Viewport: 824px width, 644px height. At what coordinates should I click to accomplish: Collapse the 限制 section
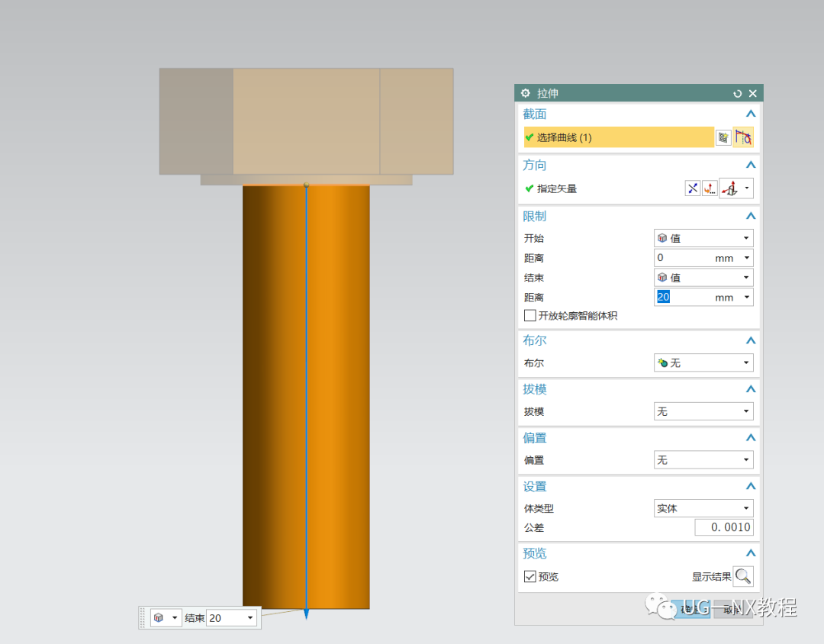point(751,216)
